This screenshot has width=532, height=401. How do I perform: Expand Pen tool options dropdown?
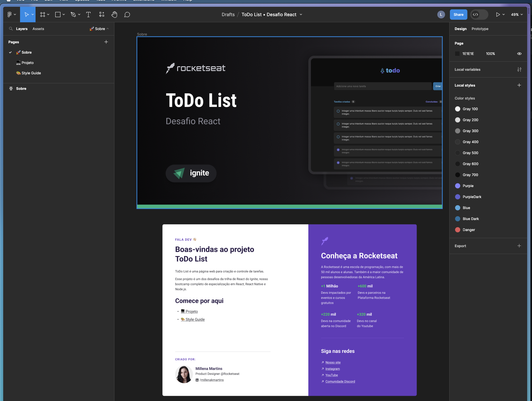click(79, 15)
